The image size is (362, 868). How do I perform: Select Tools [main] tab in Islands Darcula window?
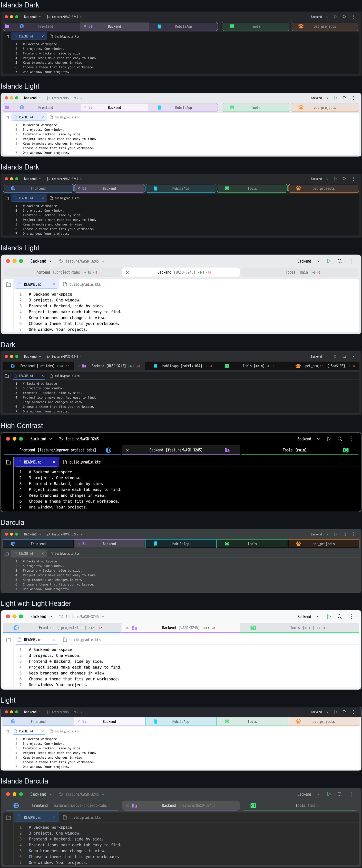pyautogui.click(x=299, y=805)
